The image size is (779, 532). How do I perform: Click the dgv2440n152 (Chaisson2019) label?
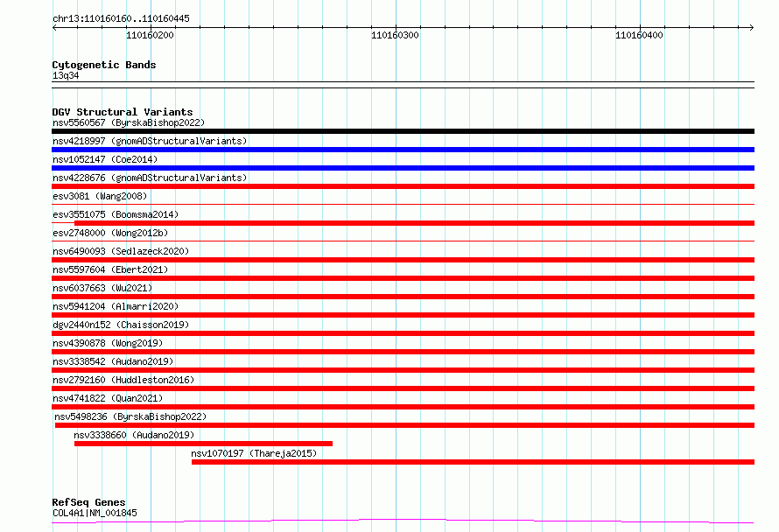coord(121,325)
